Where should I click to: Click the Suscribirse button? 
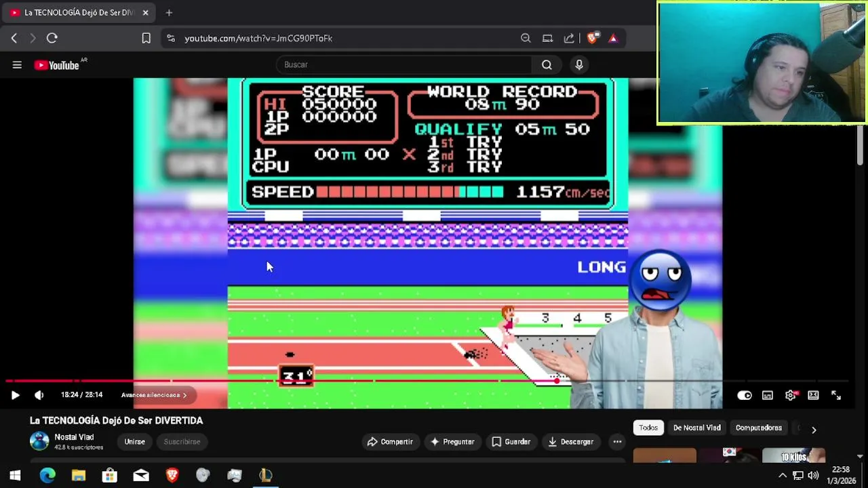pos(182,442)
